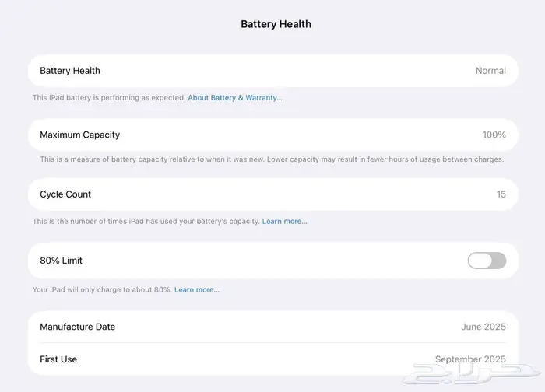The image size is (545, 392).
Task: Open the About Battery & Warranty link
Action: pos(235,98)
